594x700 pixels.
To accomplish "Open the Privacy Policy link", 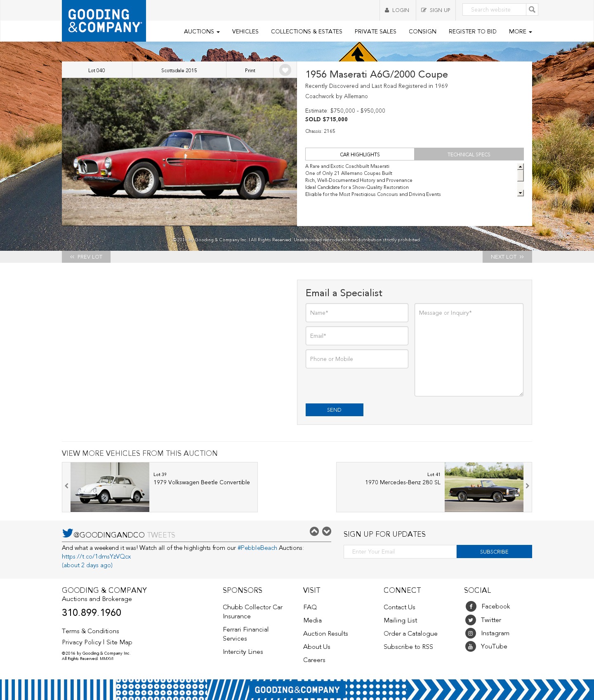I will [x=82, y=642].
